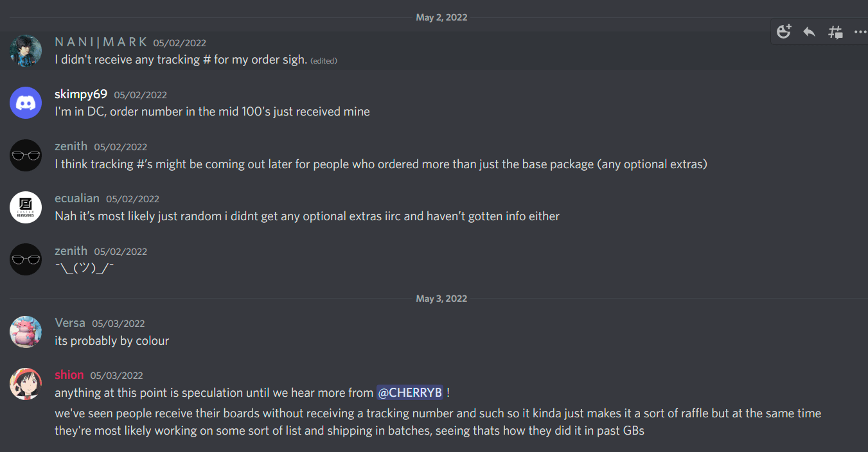Viewport: 868px width, 452px height.
Task: Click the Versa username
Action: pyautogui.click(x=70, y=323)
